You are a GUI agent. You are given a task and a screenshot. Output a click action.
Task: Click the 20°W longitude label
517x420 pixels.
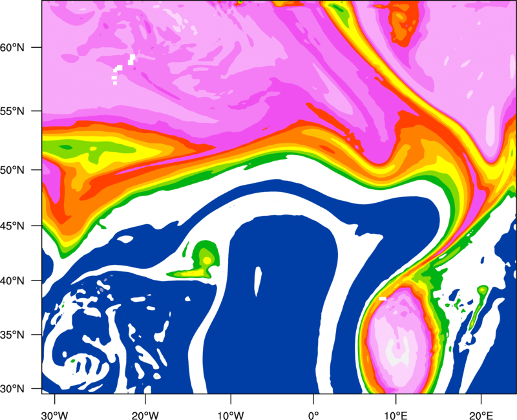click(x=145, y=415)
